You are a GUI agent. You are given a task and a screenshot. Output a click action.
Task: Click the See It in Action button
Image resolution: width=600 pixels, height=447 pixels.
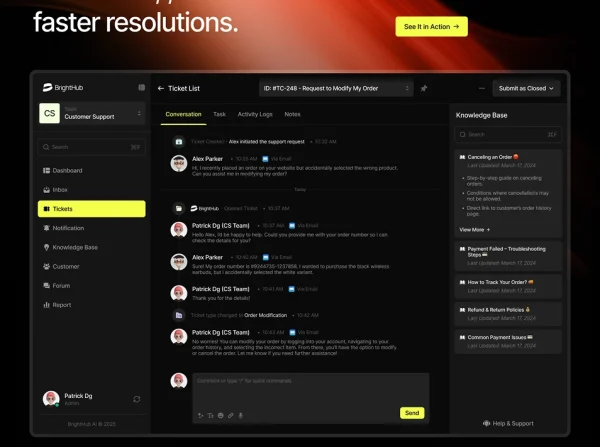coord(431,27)
